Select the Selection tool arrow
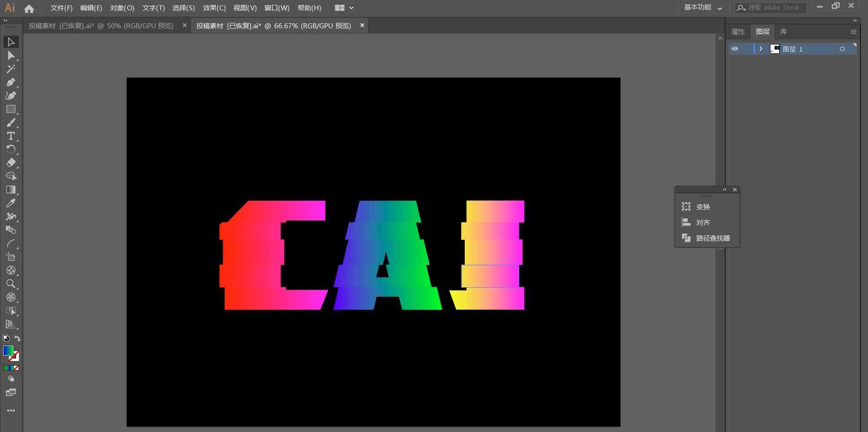The height and width of the screenshot is (432, 868). (11, 42)
